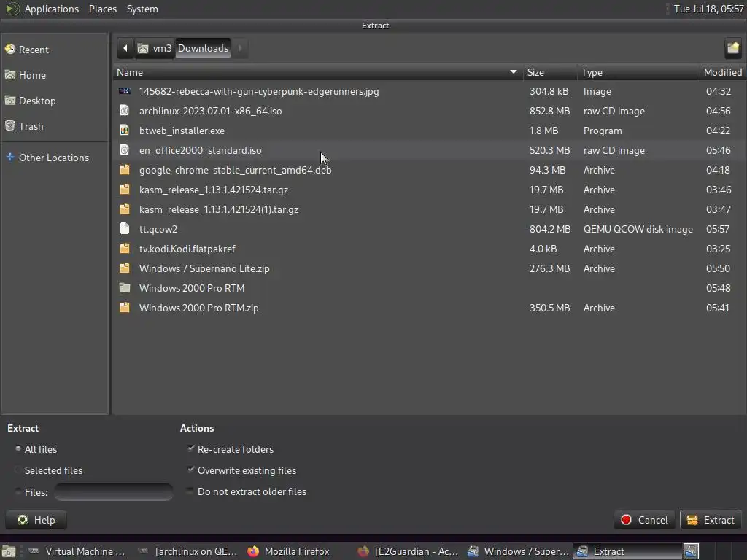Select archlinux-2023.07.01-x86_64.iso disc icon
The height and width of the screenshot is (560, 747).
click(x=124, y=111)
